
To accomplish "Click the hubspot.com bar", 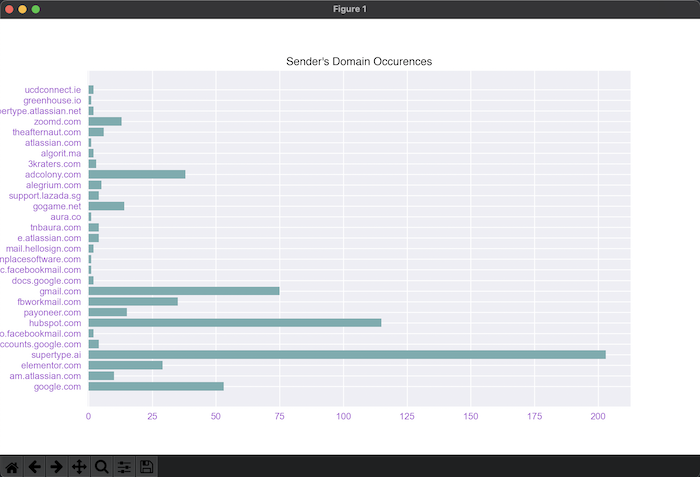I will [x=235, y=323].
